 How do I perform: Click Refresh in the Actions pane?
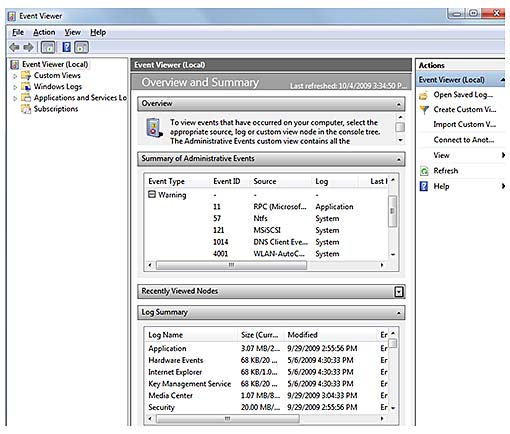pyautogui.click(x=446, y=171)
